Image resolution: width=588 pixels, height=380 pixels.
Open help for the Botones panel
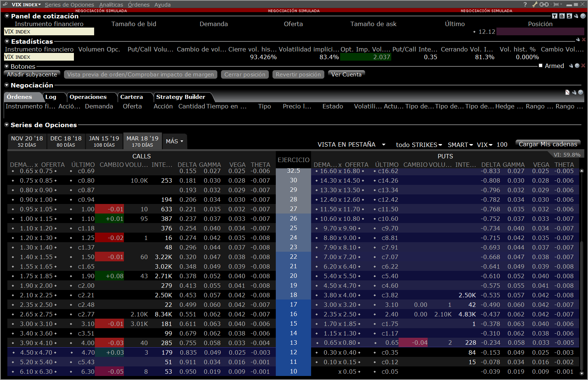(577, 66)
